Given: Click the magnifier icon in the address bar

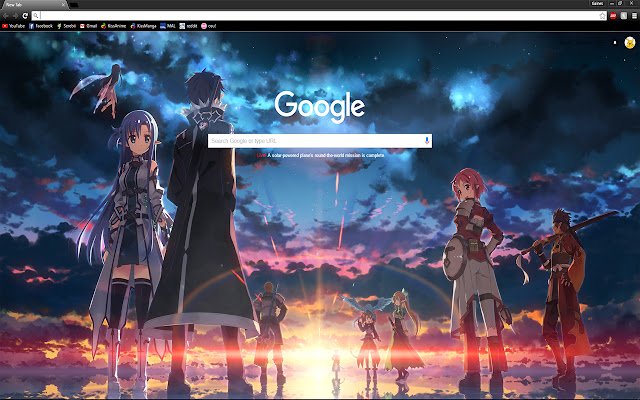Looking at the screenshot, I should 36,16.
